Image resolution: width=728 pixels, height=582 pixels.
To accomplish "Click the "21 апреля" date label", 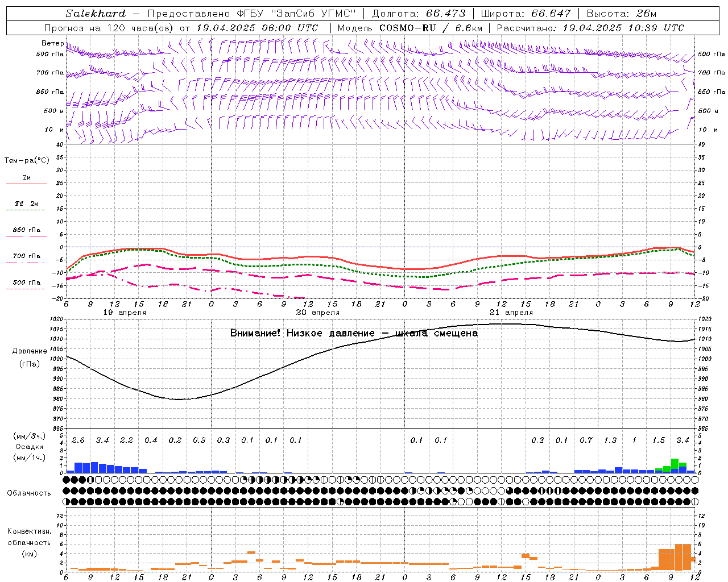I will click(x=511, y=313).
